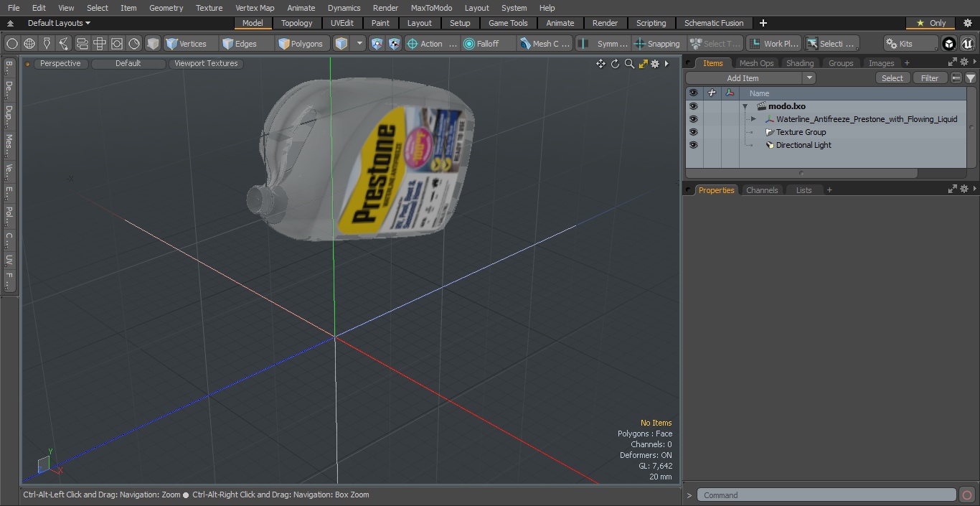
Task: Click the viewport zoom magnifier icon
Action: tap(629, 64)
